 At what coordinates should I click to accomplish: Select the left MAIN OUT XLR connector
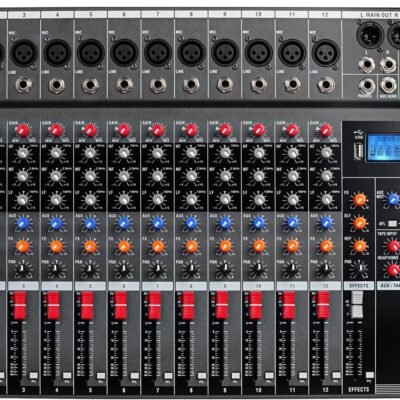click(370, 34)
